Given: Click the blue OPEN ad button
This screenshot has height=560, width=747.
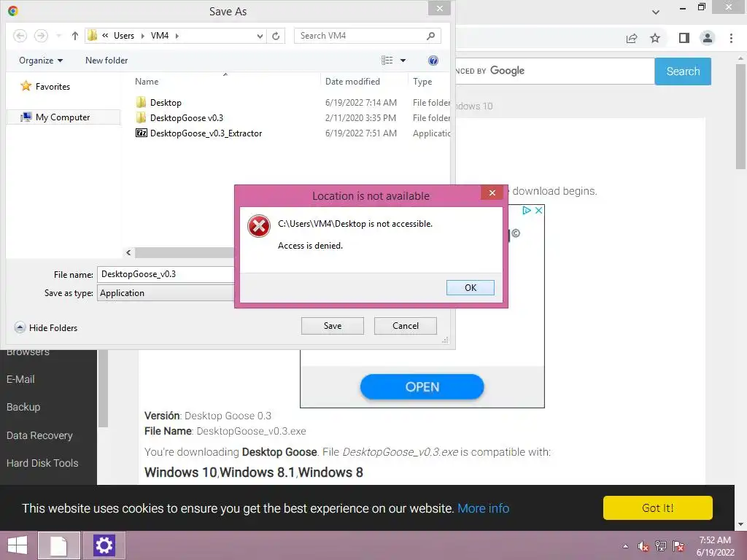Looking at the screenshot, I should [x=422, y=386].
